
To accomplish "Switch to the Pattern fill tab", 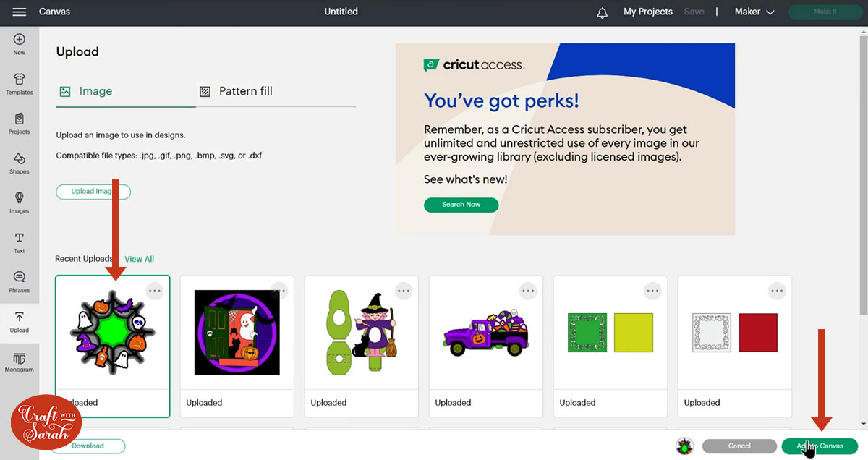I will (x=237, y=91).
